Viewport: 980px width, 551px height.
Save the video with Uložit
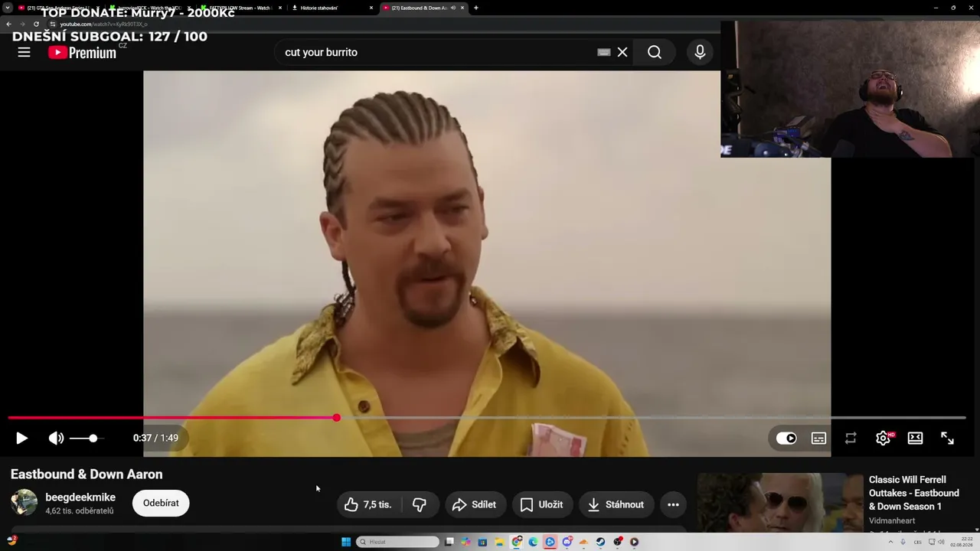tap(542, 504)
